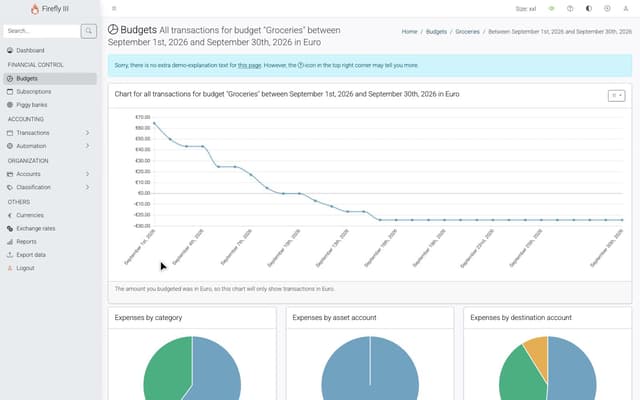This screenshot has width=640, height=400.
Task: Click the Reports chart icon
Action: pyautogui.click(x=10, y=242)
